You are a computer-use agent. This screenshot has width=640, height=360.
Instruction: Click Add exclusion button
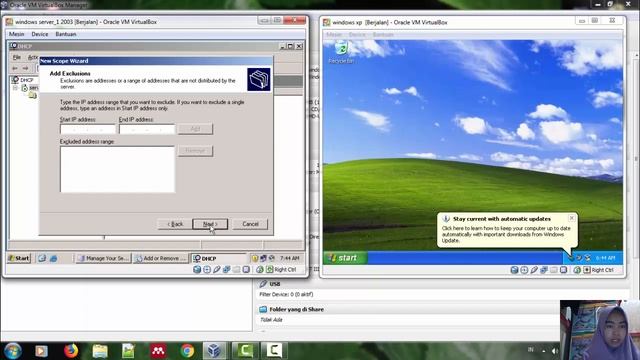(195, 129)
